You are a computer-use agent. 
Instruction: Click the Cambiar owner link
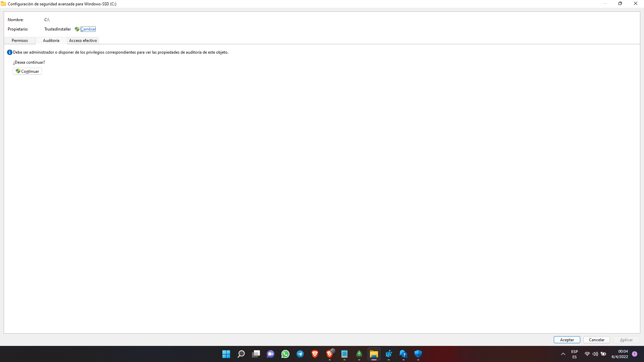click(88, 29)
